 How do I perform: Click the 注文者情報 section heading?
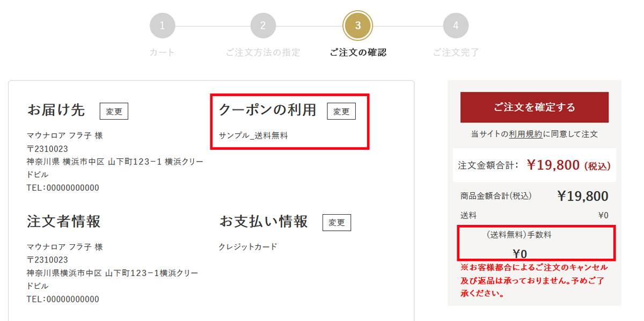point(64,221)
